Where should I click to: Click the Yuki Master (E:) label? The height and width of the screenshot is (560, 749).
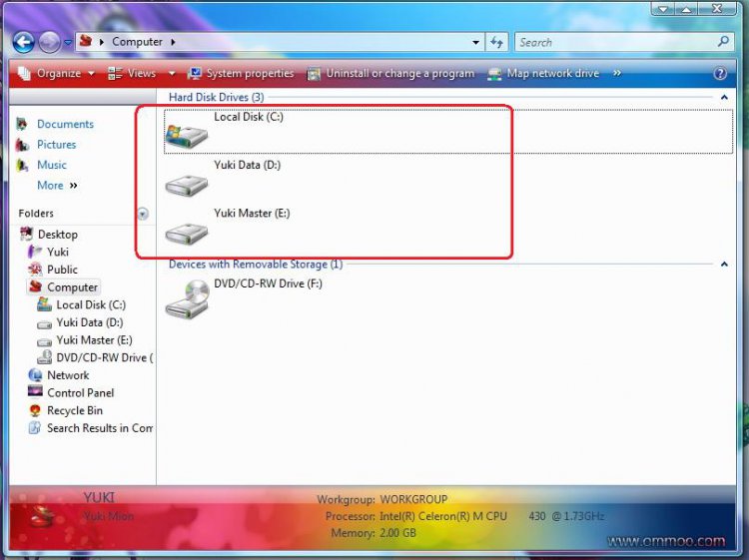pyautogui.click(x=252, y=213)
